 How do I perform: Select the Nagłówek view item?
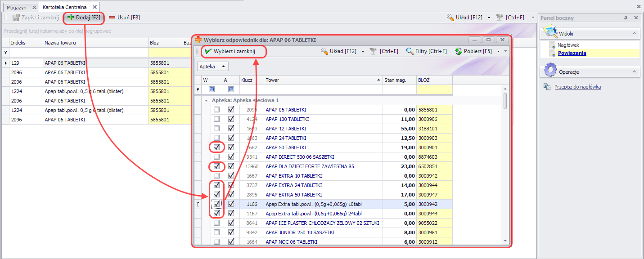pos(569,45)
